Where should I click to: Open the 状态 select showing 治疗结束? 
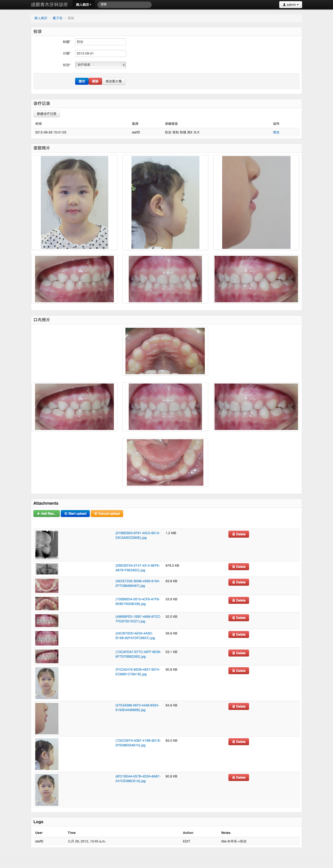100,65
